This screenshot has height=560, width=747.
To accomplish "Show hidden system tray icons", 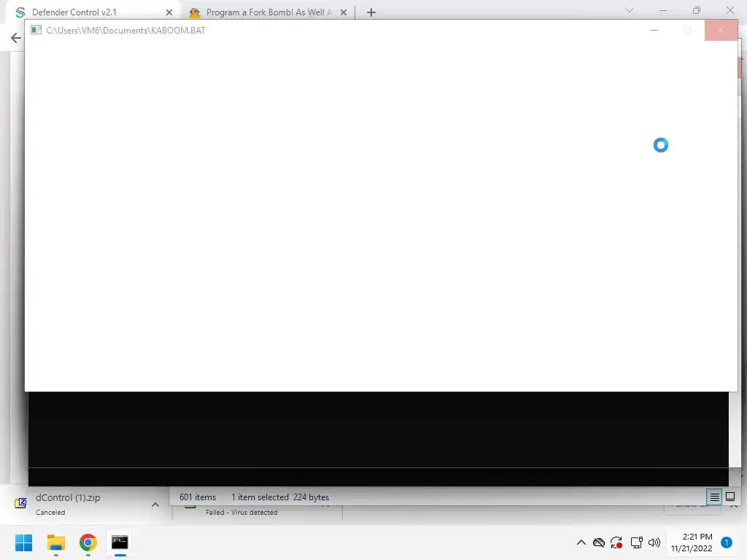I will point(581,542).
